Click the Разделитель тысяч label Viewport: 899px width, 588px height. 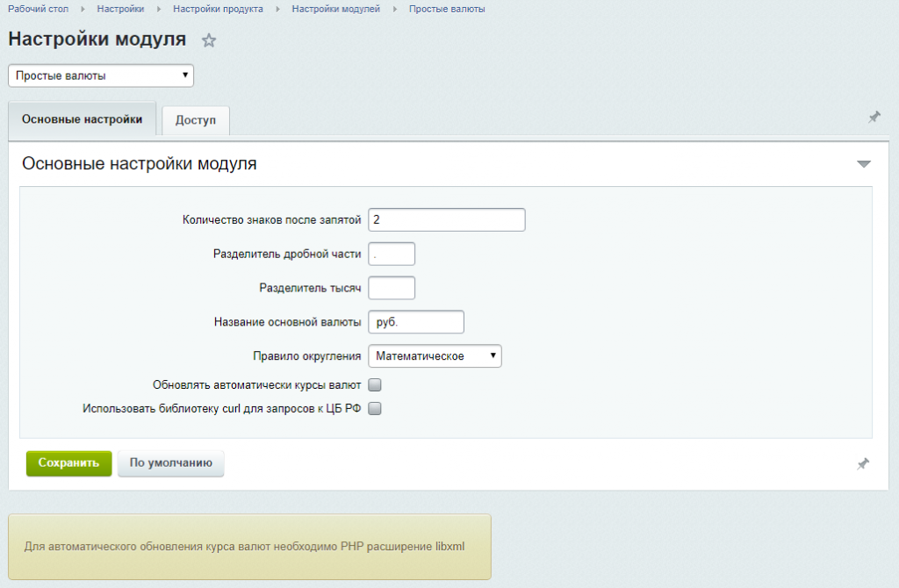pyautogui.click(x=310, y=288)
